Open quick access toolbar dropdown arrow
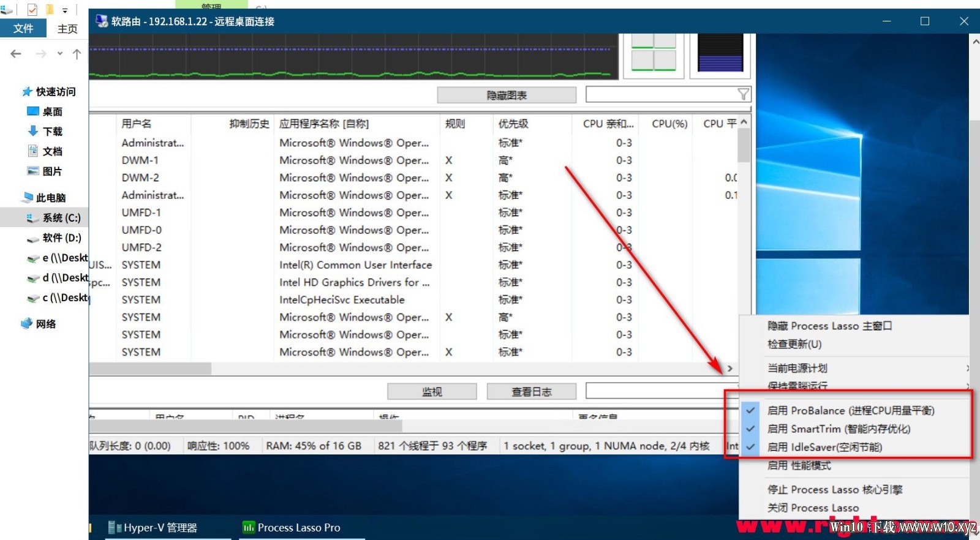The image size is (980, 540). coord(65,10)
